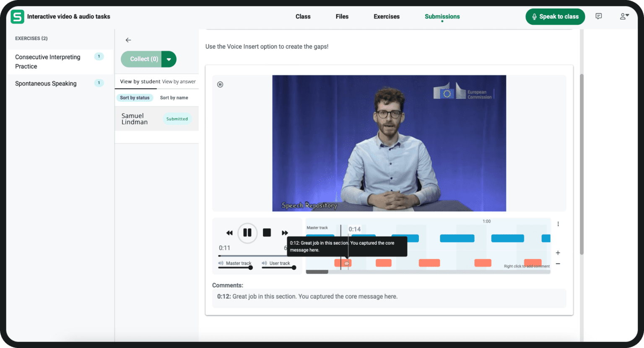644x348 pixels.
Task: Click the chat bubble icon in the header
Action: coord(599,16)
